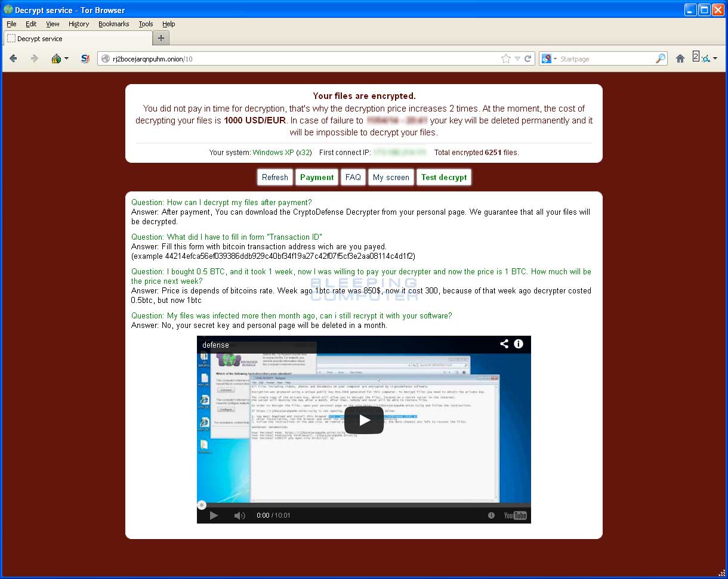The height and width of the screenshot is (579, 728).
Task: Select the Decrypt service tab
Action: coord(78,38)
